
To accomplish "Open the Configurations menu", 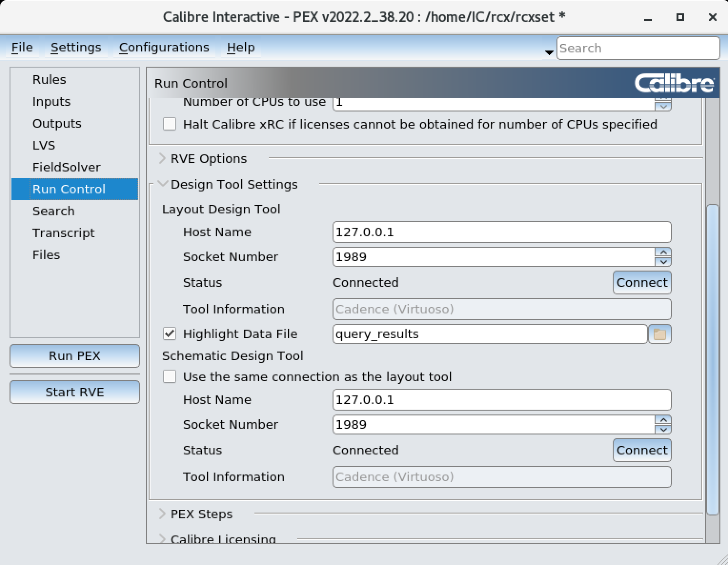I will (164, 47).
